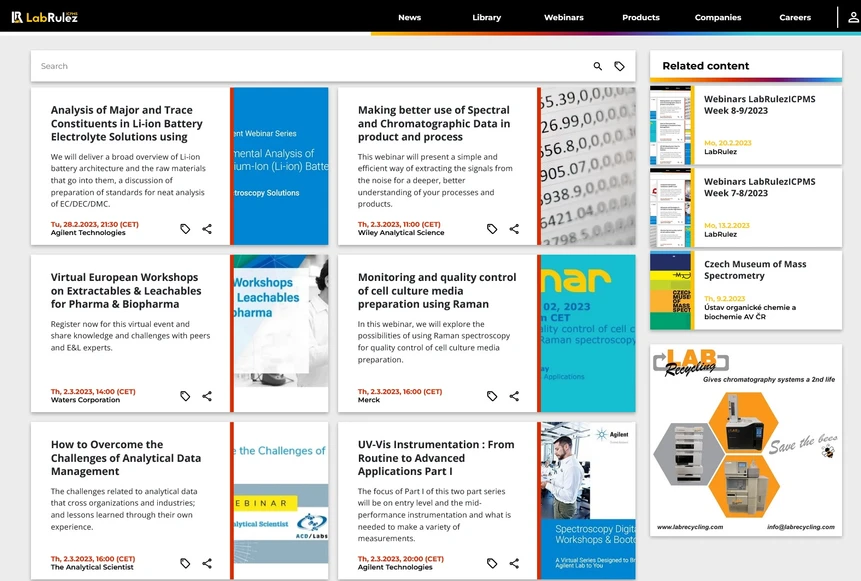Click Ústav organické chemie a biochemie text
The image size is (861, 581).
[750, 312]
